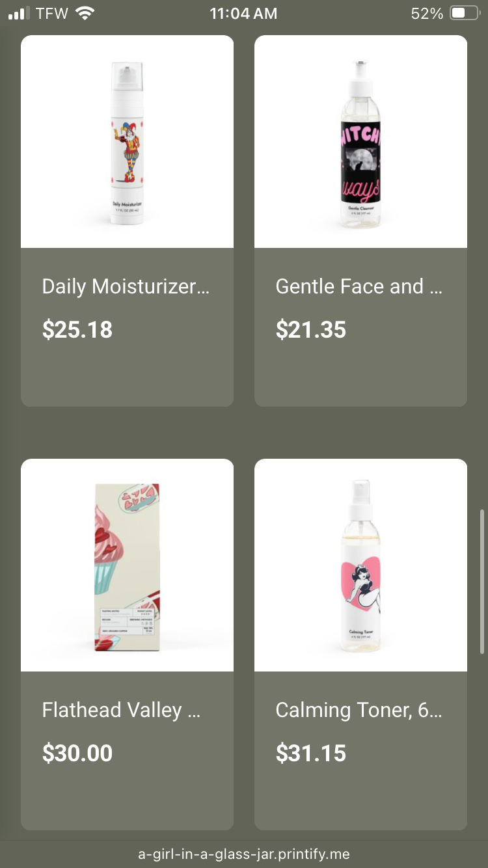488x868 pixels.
Task: Tap the Wi-Fi icon in status bar
Action: [85, 13]
